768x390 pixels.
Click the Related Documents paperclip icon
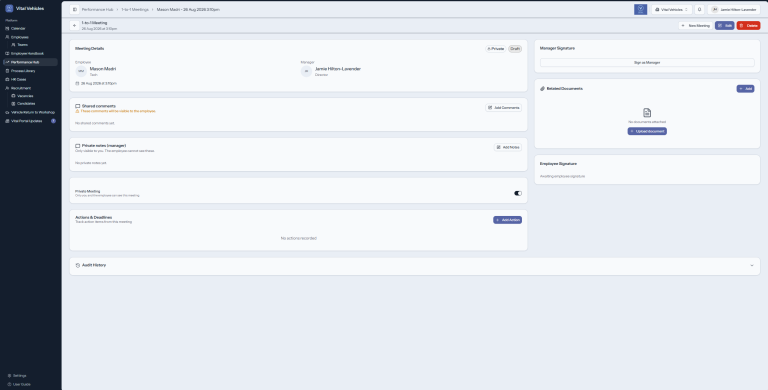pyautogui.click(x=542, y=89)
